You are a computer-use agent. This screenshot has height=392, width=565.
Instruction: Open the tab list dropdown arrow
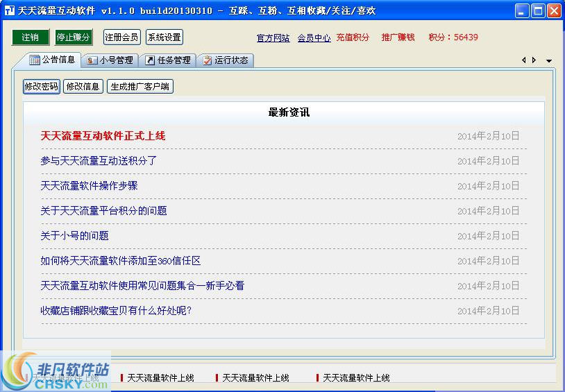tap(549, 61)
